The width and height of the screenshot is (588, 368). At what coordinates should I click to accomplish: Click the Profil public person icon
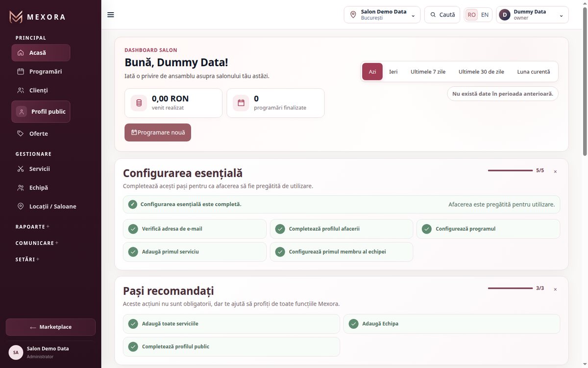(x=22, y=112)
